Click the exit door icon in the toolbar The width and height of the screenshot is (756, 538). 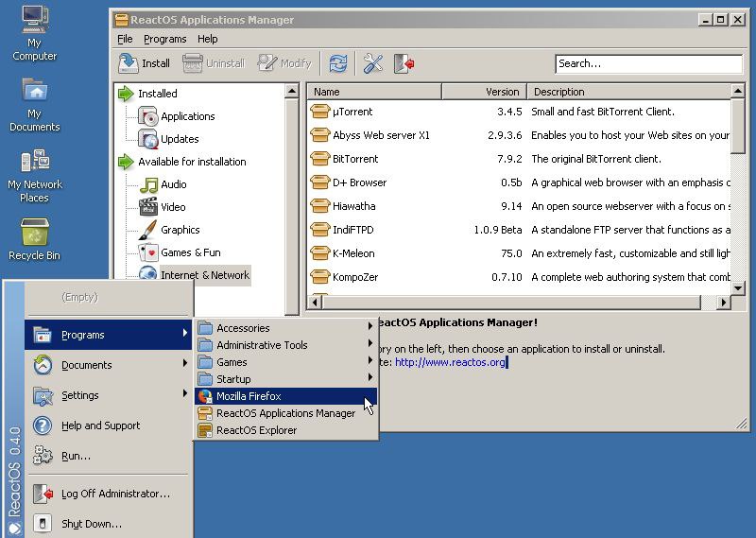(404, 63)
